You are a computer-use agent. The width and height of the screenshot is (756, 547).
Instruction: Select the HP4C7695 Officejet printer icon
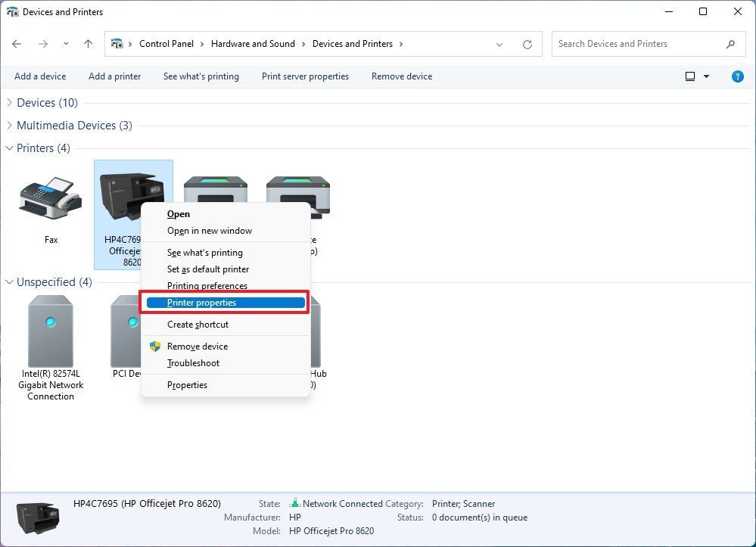(133, 189)
